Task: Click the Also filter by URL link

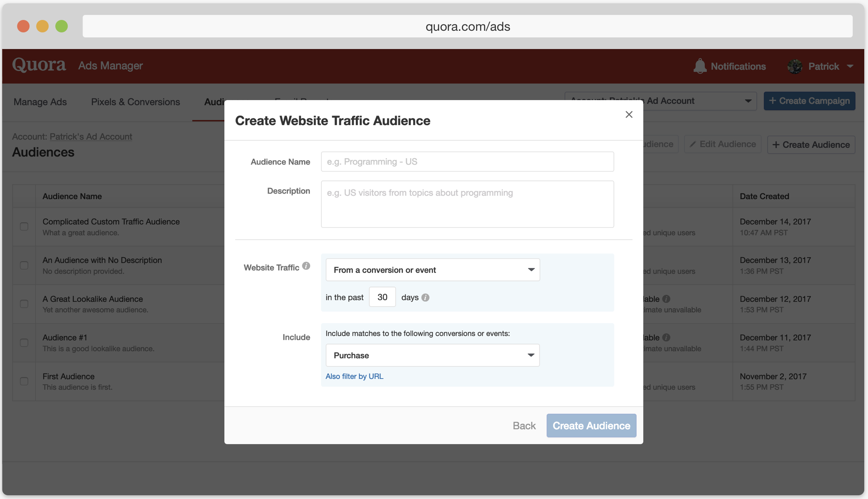Action: click(x=354, y=376)
